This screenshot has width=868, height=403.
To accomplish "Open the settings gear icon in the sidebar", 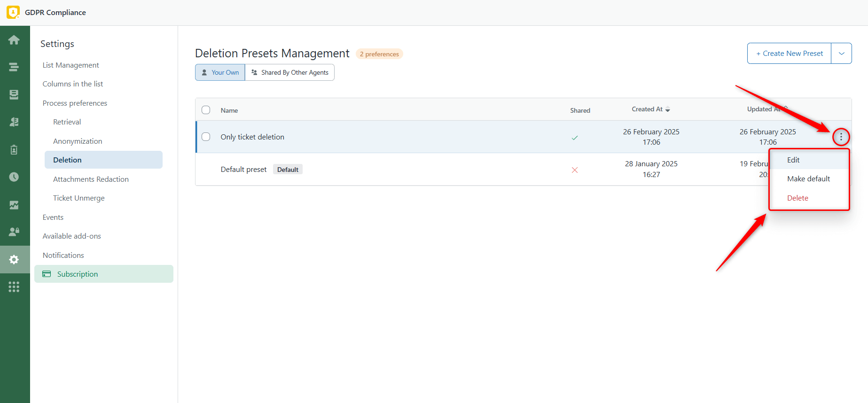I will (x=14, y=259).
